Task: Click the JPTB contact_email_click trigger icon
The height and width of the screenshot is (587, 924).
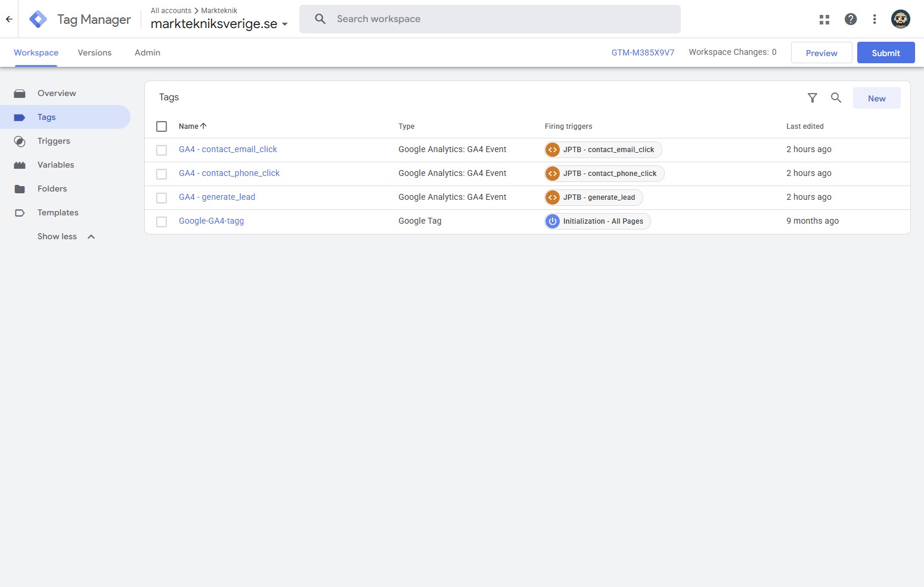Action: click(x=553, y=150)
